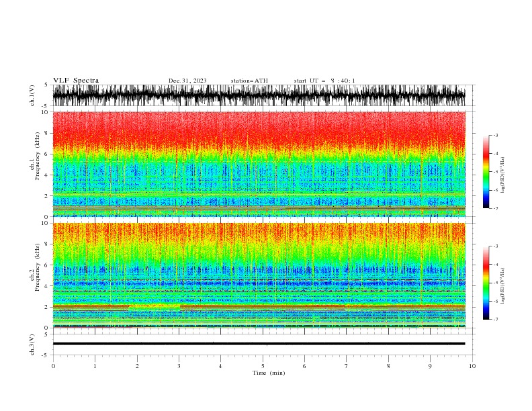The height and width of the screenshot is (411, 532).
Task: Click the '10' kHz tick on ch.2 frequency axis
Action: coord(45,223)
